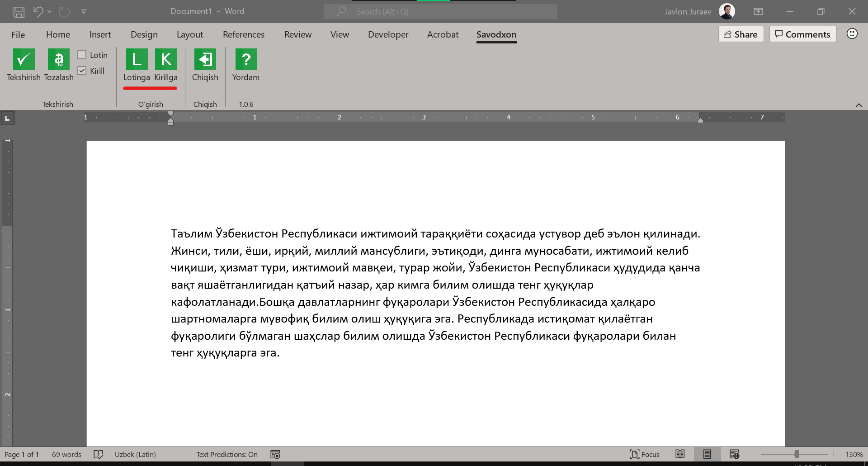The height and width of the screenshot is (466, 868).
Task: Convert text using the Lotinga button
Action: [137, 60]
